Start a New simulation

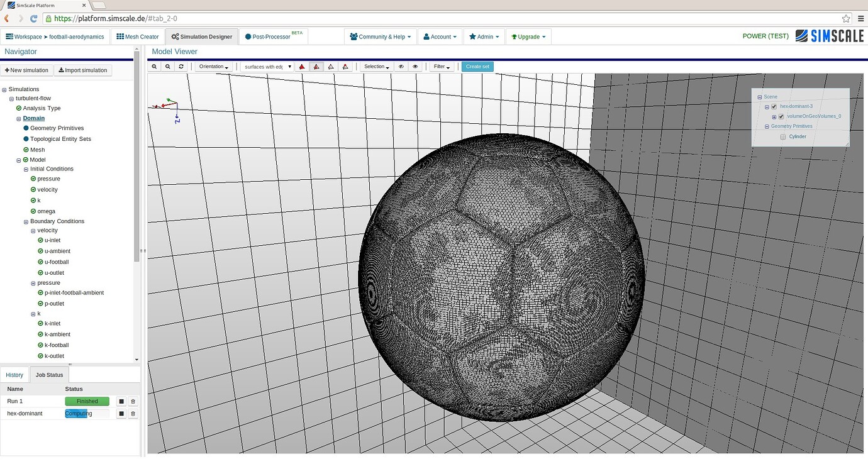click(x=26, y=70)
